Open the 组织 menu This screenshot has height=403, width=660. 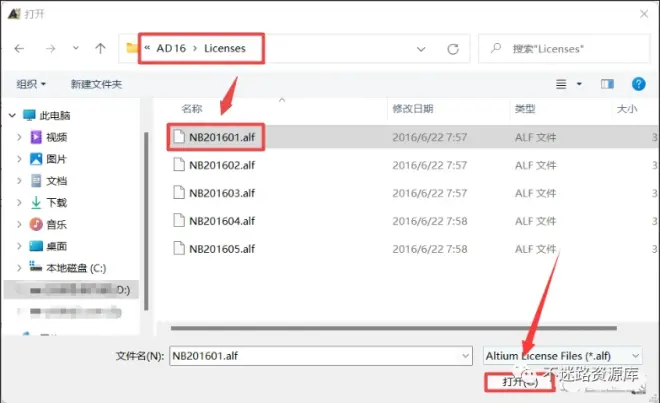pos(32,84)
